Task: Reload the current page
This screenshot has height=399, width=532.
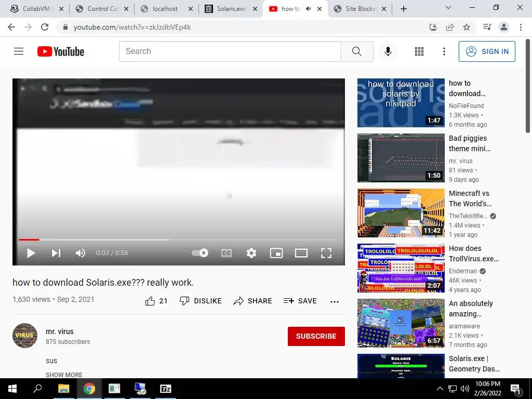Action: [x=45, y=27]
